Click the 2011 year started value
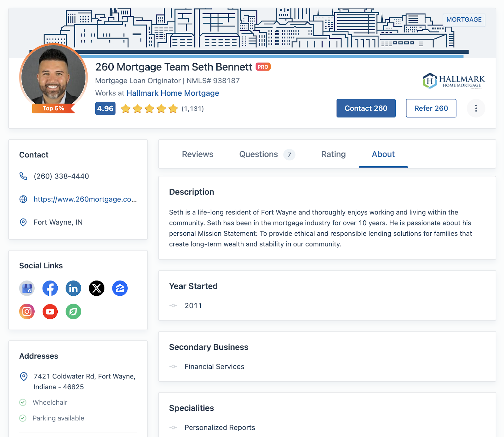The image size is (504, 437). [x=193, y=306]
